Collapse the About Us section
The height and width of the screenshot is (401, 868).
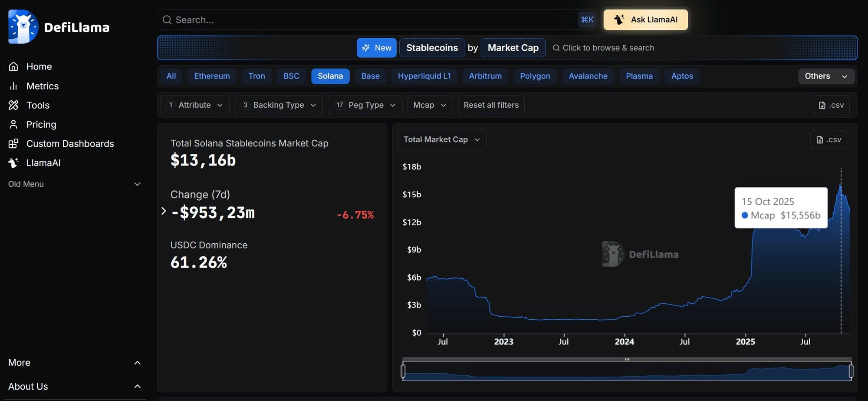pyautogui.click(x=137, y=386)
